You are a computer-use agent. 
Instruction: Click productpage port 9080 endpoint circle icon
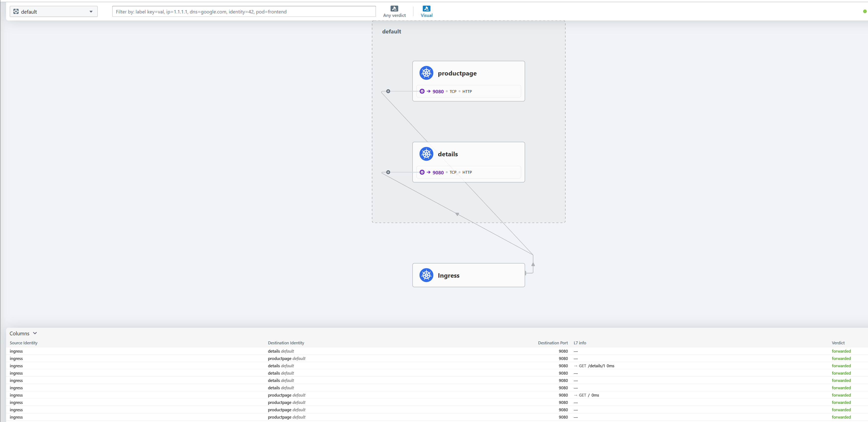click(422, 91)
